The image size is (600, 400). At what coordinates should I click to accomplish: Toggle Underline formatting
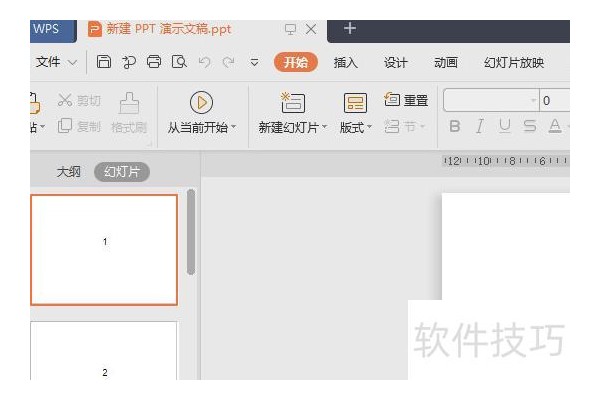[505, 126]
